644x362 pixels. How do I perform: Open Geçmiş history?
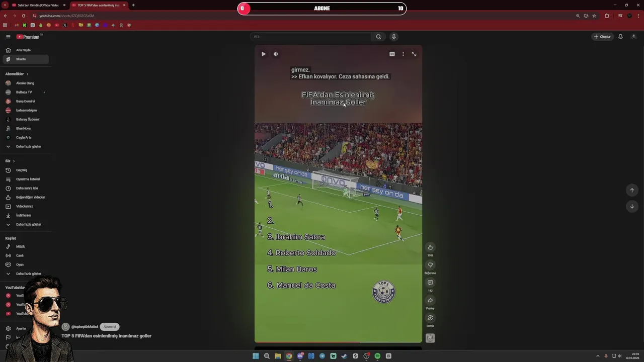click(x=25, y=170)
